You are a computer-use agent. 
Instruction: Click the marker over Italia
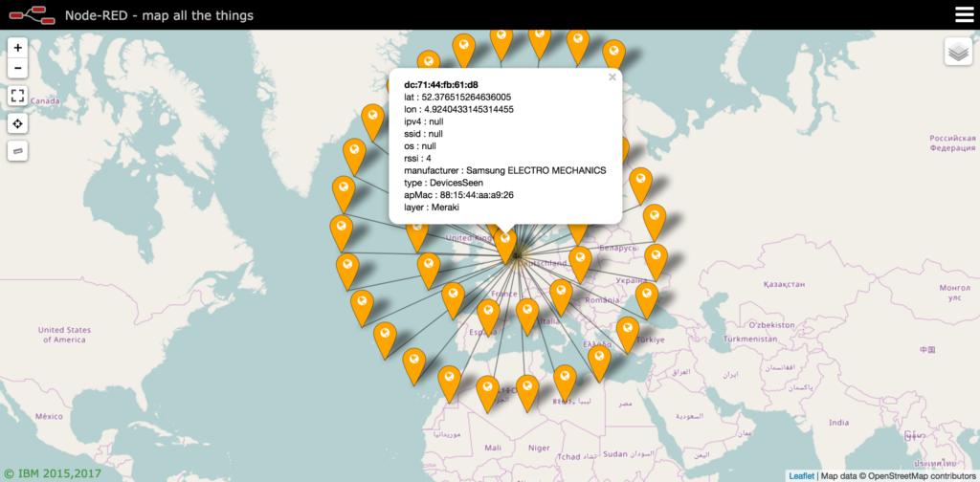click(x=527, y=317)
